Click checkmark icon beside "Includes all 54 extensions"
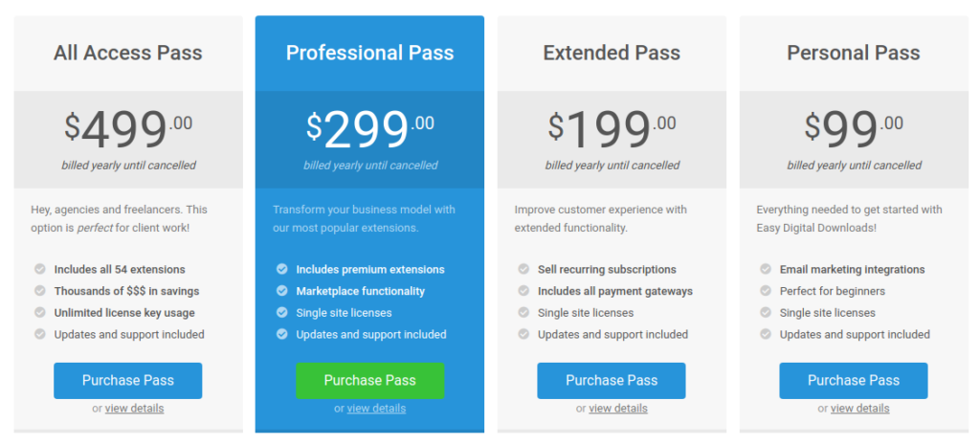Screen dimensions: 980x445 (40, 270)
